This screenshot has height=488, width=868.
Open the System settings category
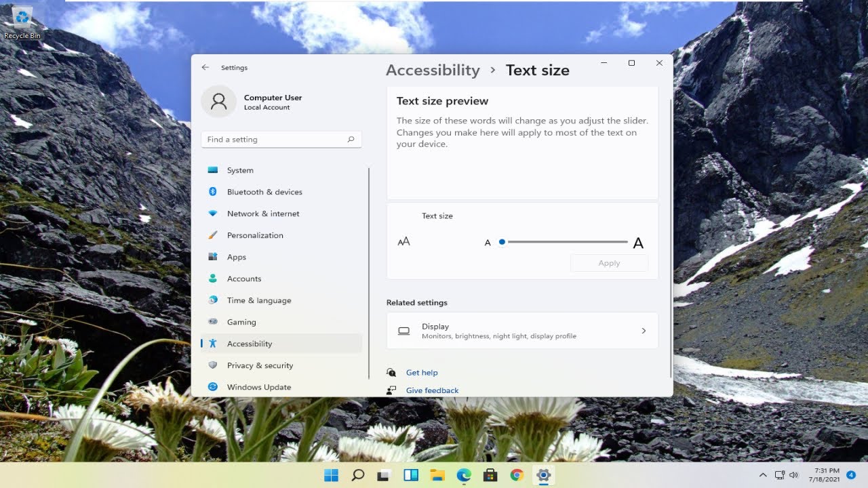click(240, 170)
